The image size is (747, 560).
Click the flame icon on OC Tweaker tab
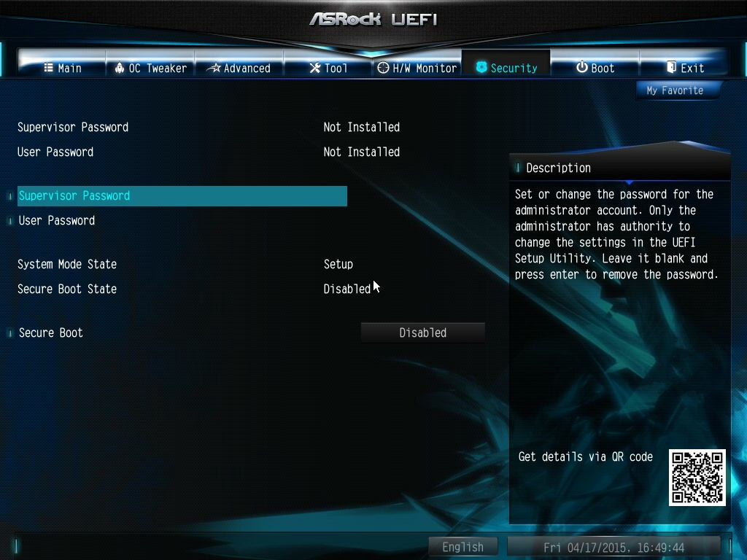[120, 68]
